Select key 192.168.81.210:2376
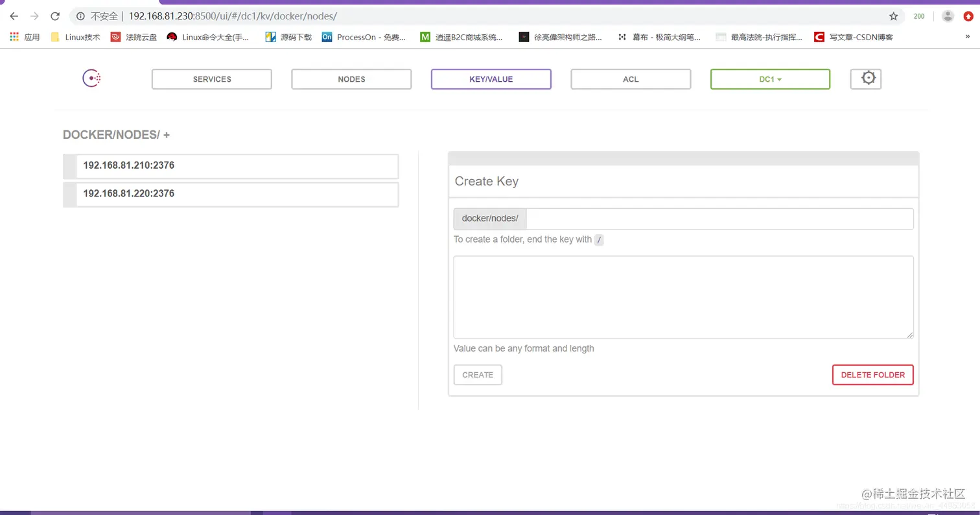The width and height of the screenshot is (980, 515). (x=231, y=166)
